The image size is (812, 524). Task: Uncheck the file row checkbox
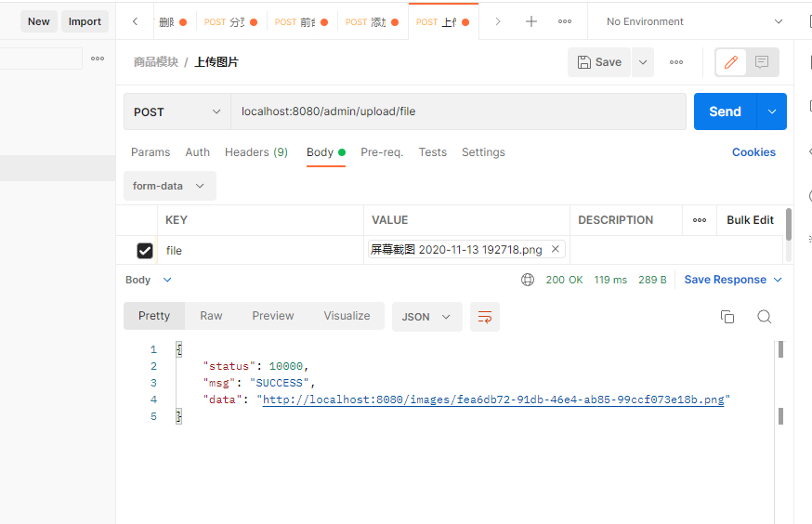click(x=145, y=251)
